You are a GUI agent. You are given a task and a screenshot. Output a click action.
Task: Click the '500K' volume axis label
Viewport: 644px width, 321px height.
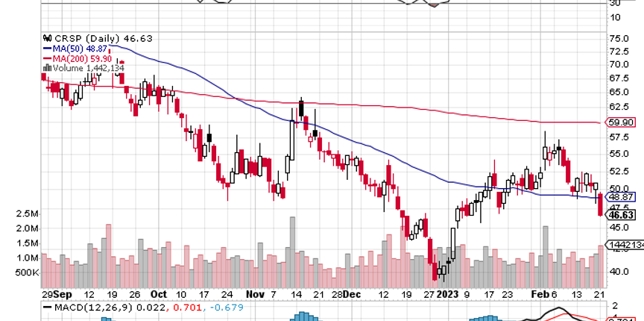click(x=27, y=272)
